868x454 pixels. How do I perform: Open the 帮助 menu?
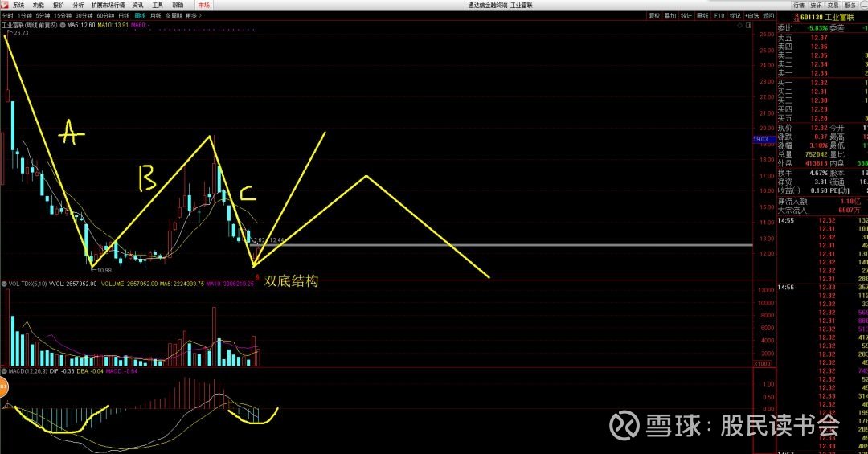pyautogui.click(x=178, y=5)
